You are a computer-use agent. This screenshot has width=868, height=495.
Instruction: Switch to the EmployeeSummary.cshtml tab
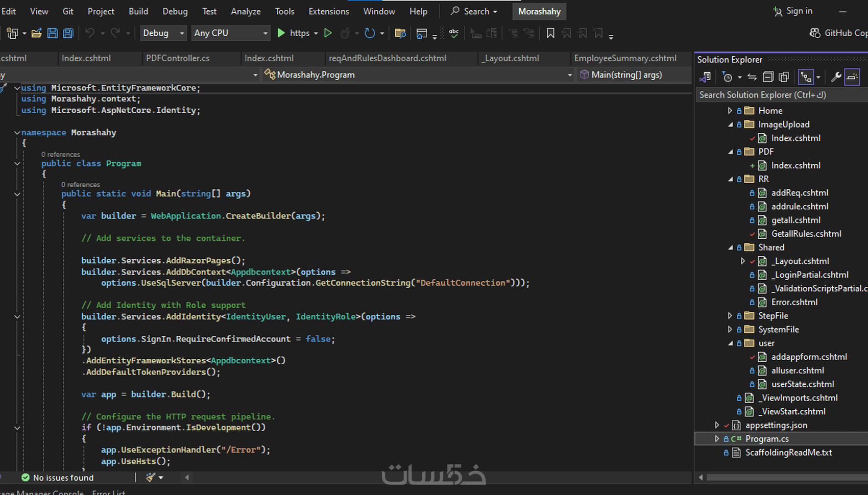click(x=625, y=58)
